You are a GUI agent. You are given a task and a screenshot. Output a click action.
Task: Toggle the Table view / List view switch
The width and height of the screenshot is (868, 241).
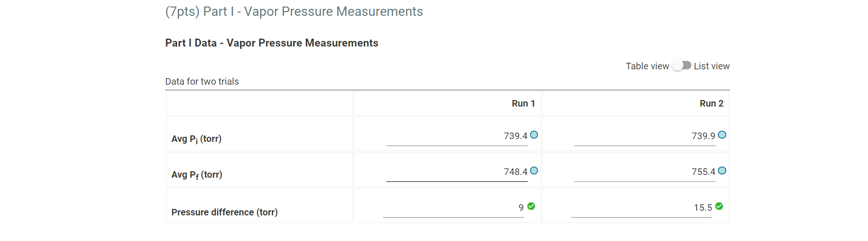682,66
